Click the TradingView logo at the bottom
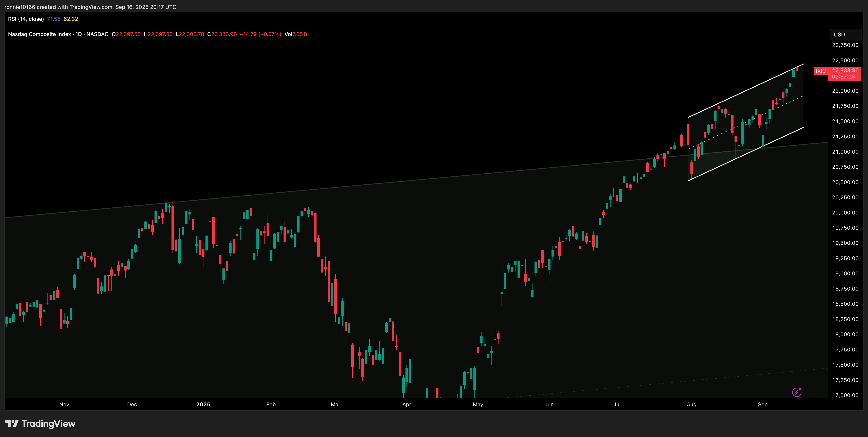Viewport: 868px width, 437px height. [40, 423]
